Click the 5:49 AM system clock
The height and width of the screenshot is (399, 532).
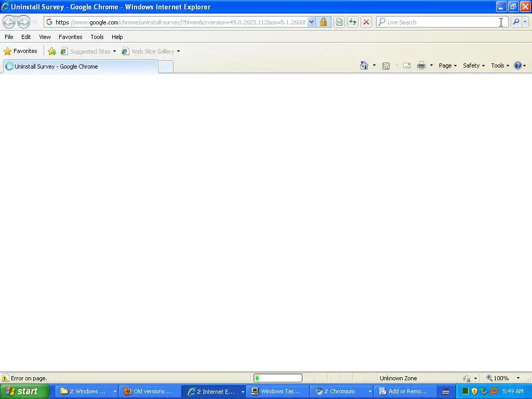[513, 392]
